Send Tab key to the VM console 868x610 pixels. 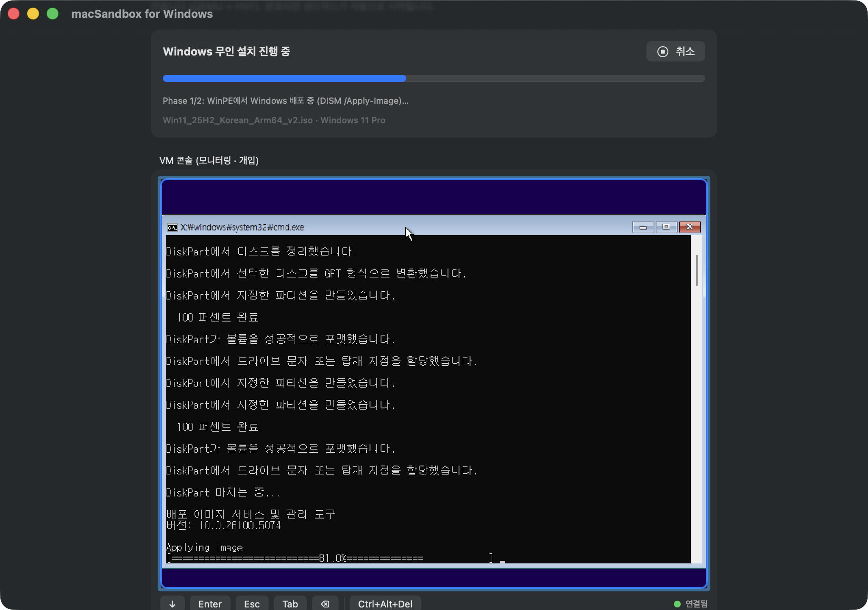click(x=290, y=604)
